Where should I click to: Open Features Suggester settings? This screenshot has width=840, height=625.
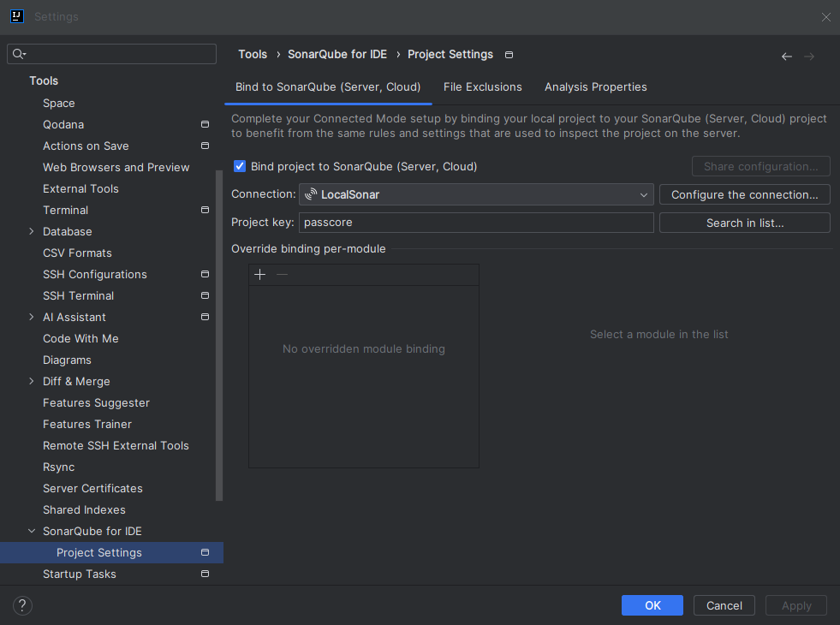pos(97,403)
